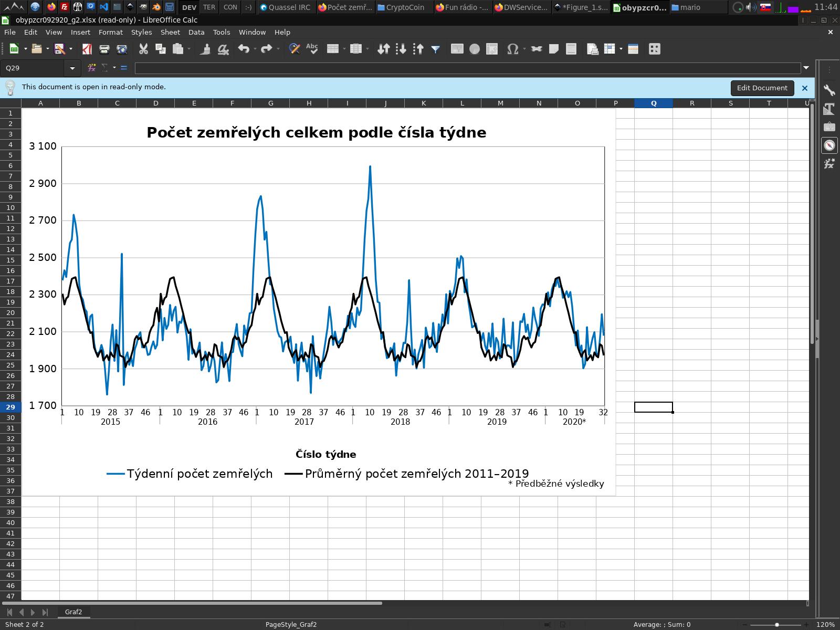Screen dimensions: 840x630
Task: Open the File menu
Action: click(x=10, y=32)
